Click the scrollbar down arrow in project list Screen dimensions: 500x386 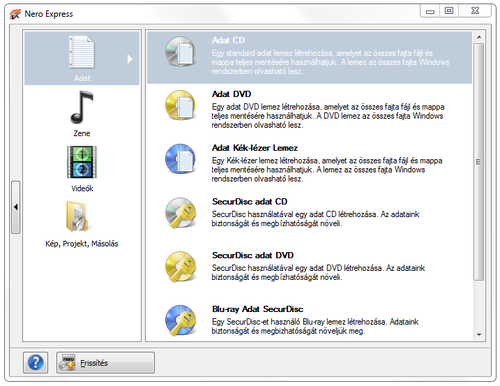click(479, 334)
